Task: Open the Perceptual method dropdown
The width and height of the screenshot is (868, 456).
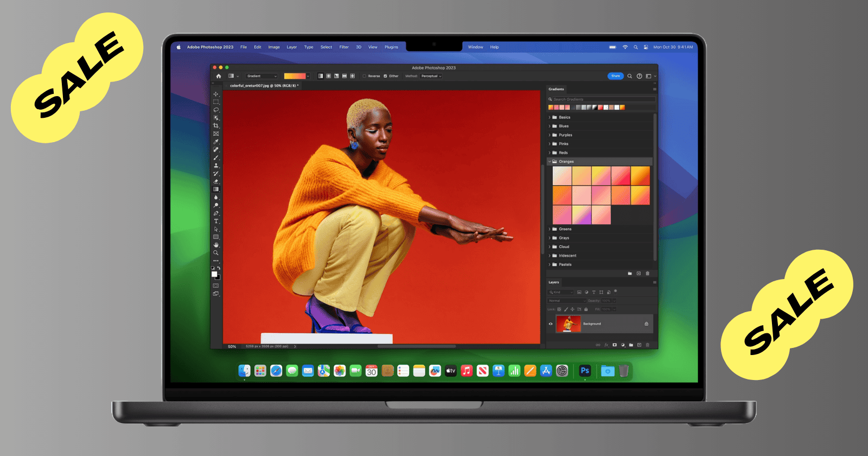Action: 431,76
